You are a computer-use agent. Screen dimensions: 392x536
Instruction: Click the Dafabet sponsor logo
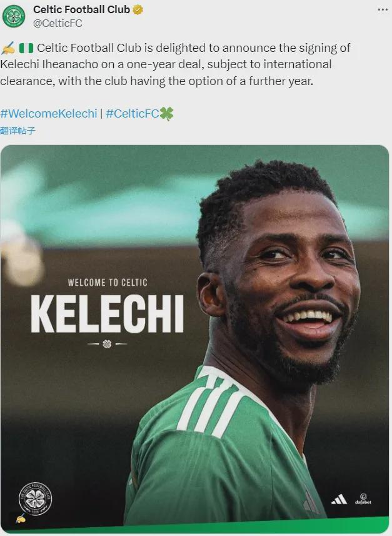click(363, 498)
